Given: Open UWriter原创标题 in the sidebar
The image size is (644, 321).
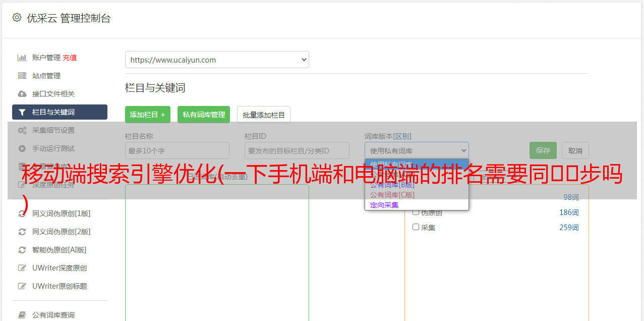Looking at the screenshot, I should click(60, 286).
